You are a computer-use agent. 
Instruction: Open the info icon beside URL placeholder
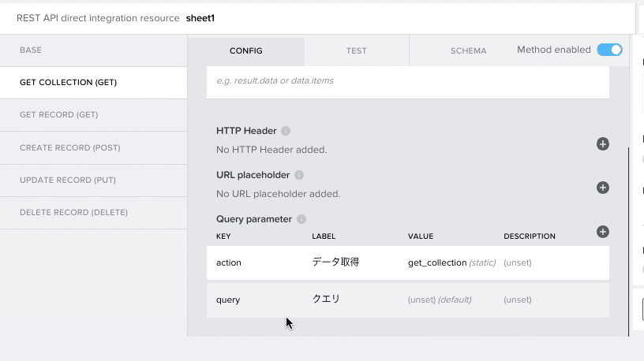point(299,175)
